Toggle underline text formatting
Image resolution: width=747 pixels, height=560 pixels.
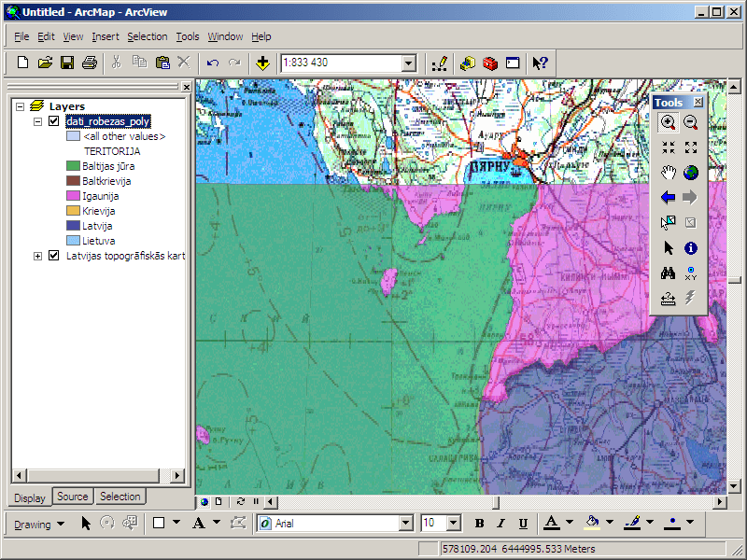pos(523,524)
